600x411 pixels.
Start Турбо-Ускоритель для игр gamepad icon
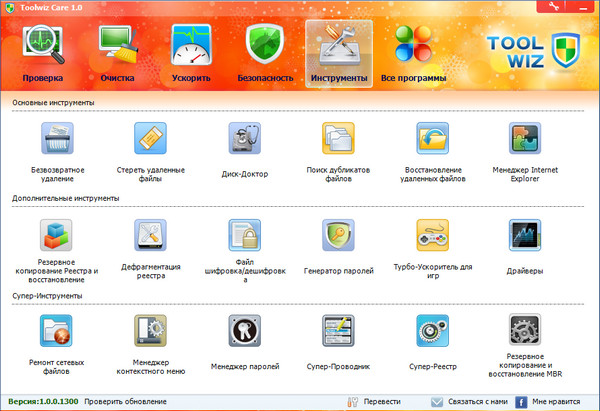point(432,236)
